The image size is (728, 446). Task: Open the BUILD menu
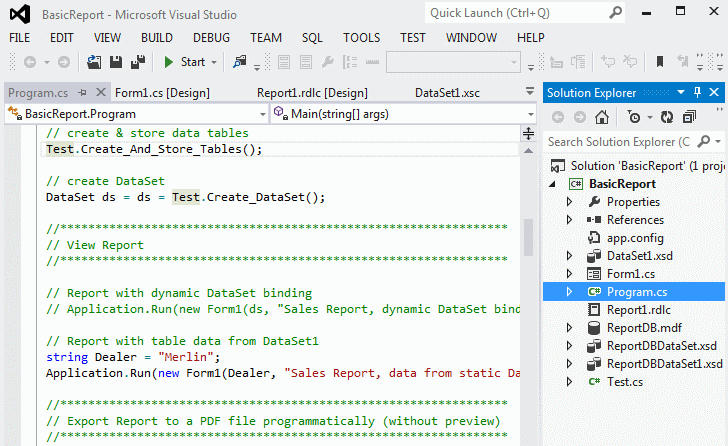157,38
